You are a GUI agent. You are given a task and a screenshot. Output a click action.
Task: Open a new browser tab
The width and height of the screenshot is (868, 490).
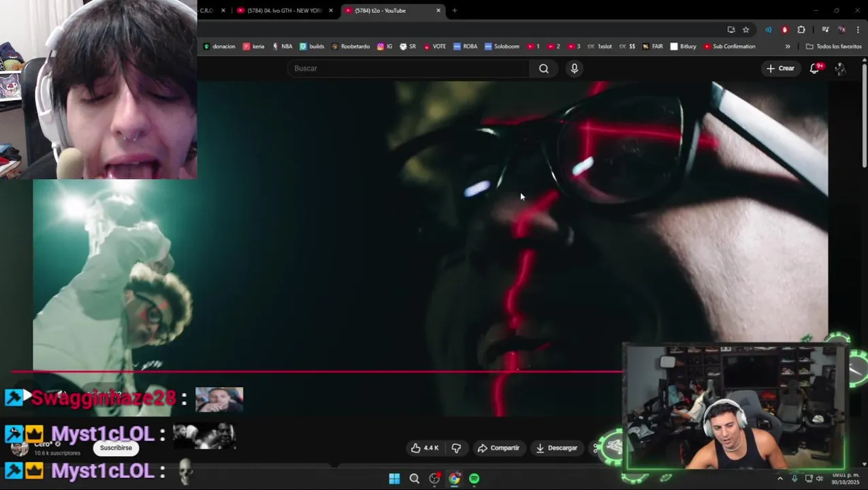point(455,10)
